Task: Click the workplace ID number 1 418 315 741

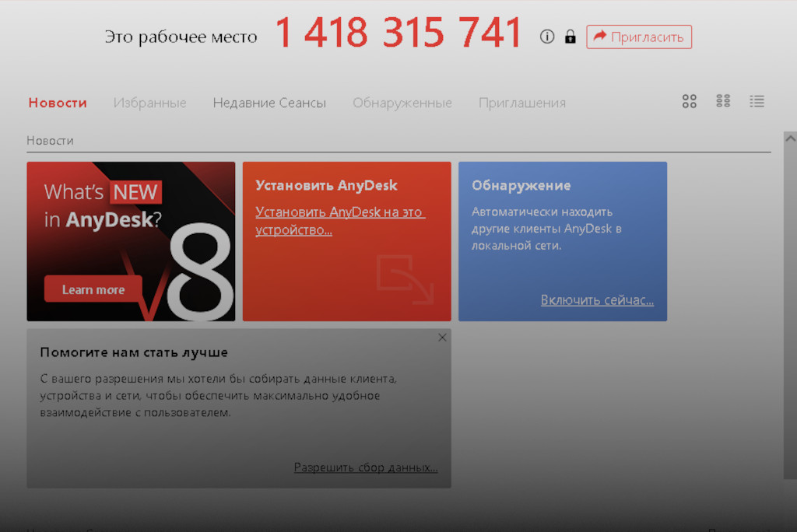Action: coord(398,33)
